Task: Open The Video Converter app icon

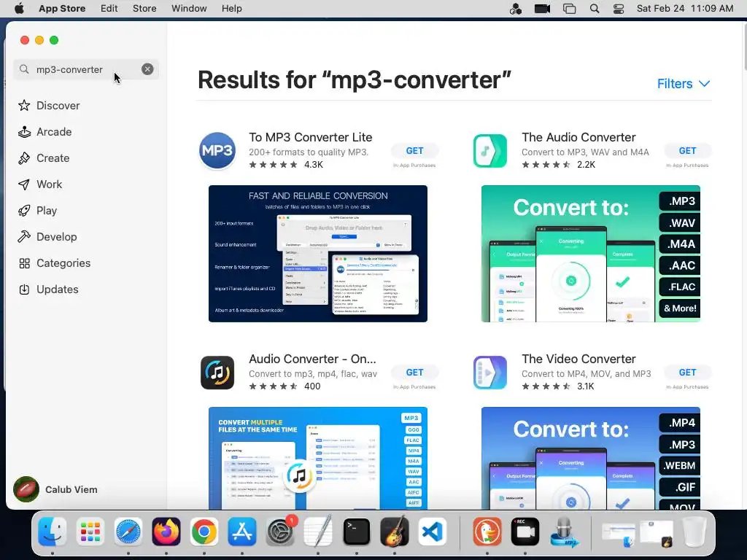Action: (x=489, y=373)
